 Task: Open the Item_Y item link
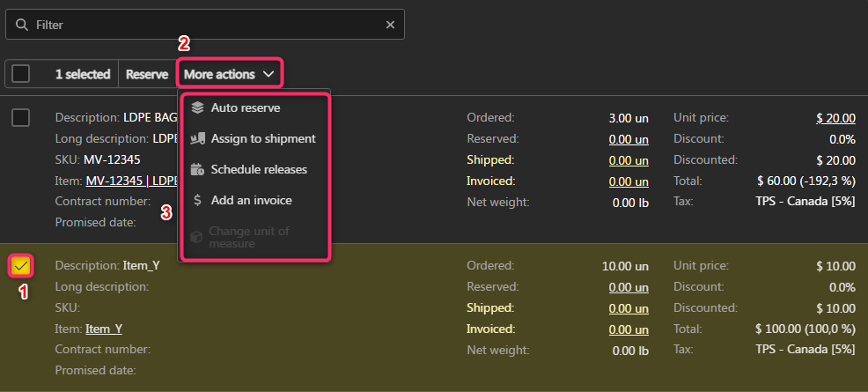[103, 329]
